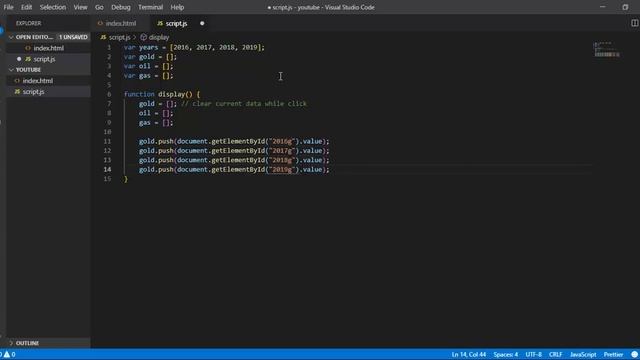Click the warnings indicator in status bar
Image resolution: width=640 pixels, height=360 pixels.
click(x=9, y=354)
